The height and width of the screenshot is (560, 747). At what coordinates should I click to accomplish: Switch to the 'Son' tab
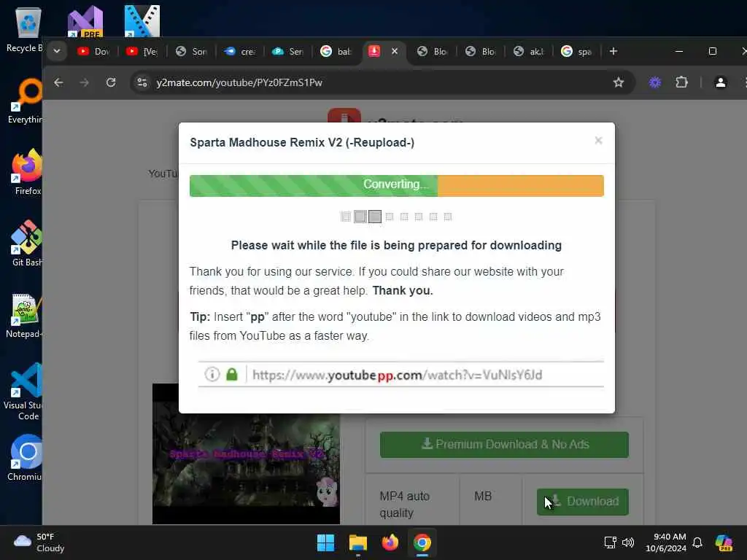tap(191, 52)
